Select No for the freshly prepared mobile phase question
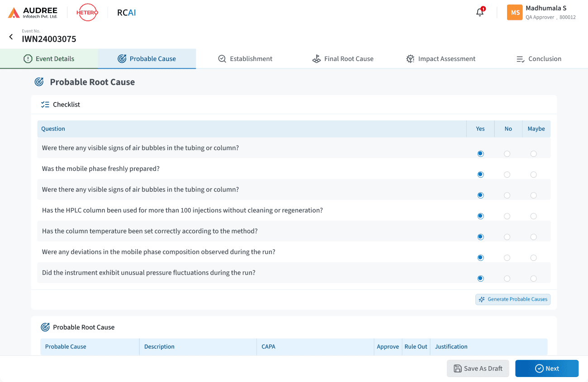Image resolution: width=588 pixels, height=382 pixels. 507,174
